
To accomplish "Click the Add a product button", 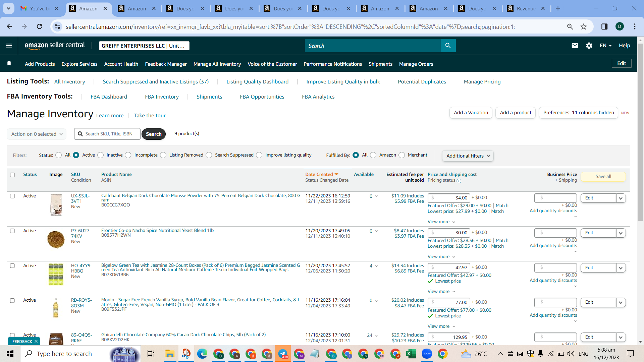I will (516, 113).
